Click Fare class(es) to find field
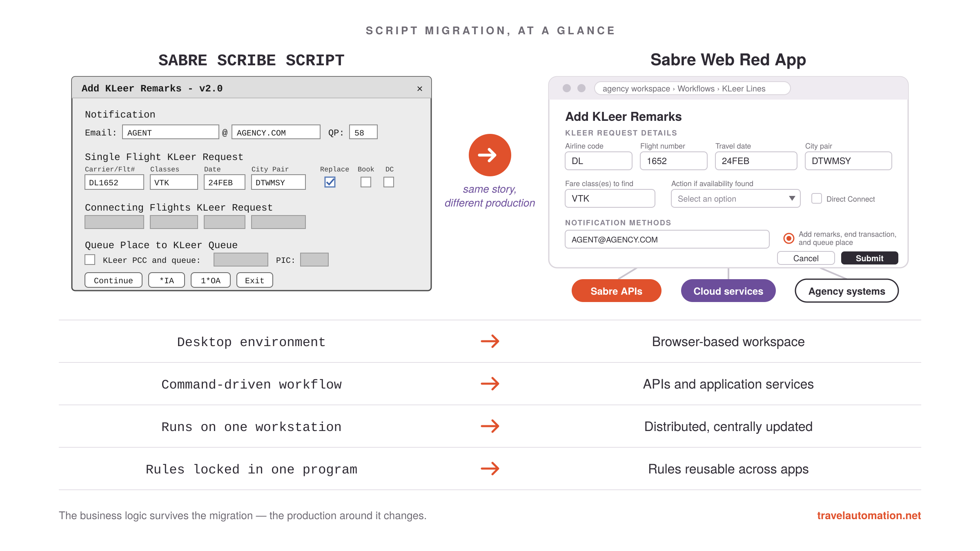 (610, 198)
